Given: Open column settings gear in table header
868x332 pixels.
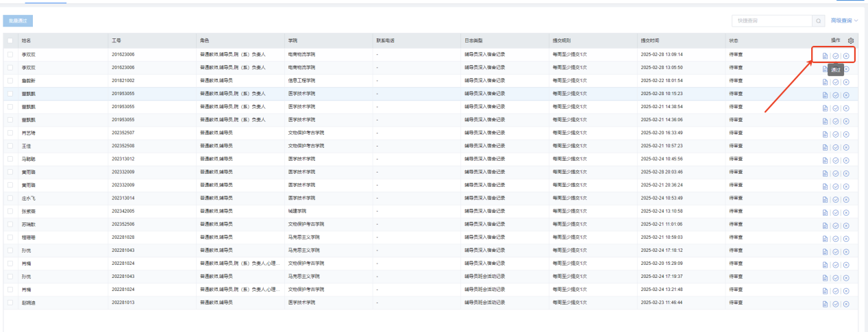Looking at the screenshot, I should pyautogui.click(x=851, y=41).
